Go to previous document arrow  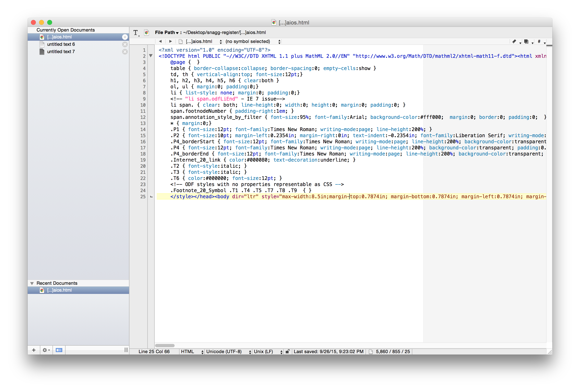coord(160,42)
